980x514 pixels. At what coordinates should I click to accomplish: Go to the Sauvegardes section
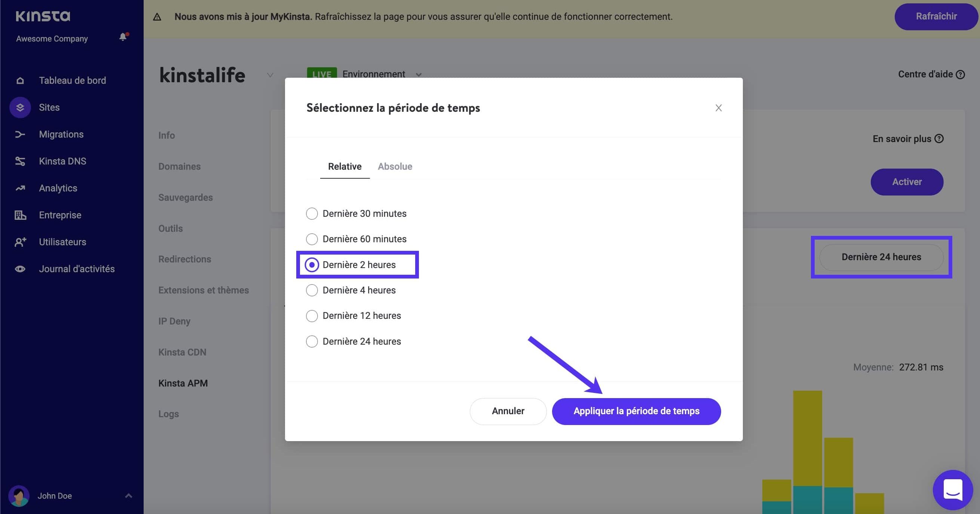(185, 198)
